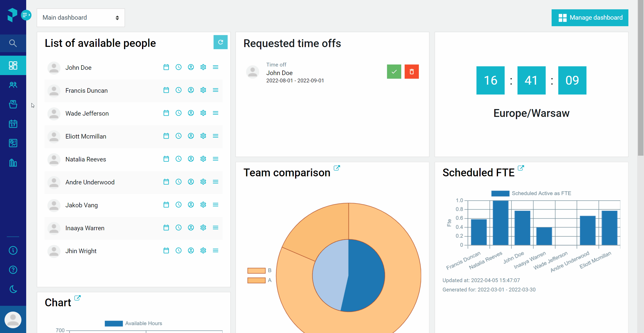Select the dashboard item in sidebar
Viewport: 644px width, 333px height.
point(13,65)
